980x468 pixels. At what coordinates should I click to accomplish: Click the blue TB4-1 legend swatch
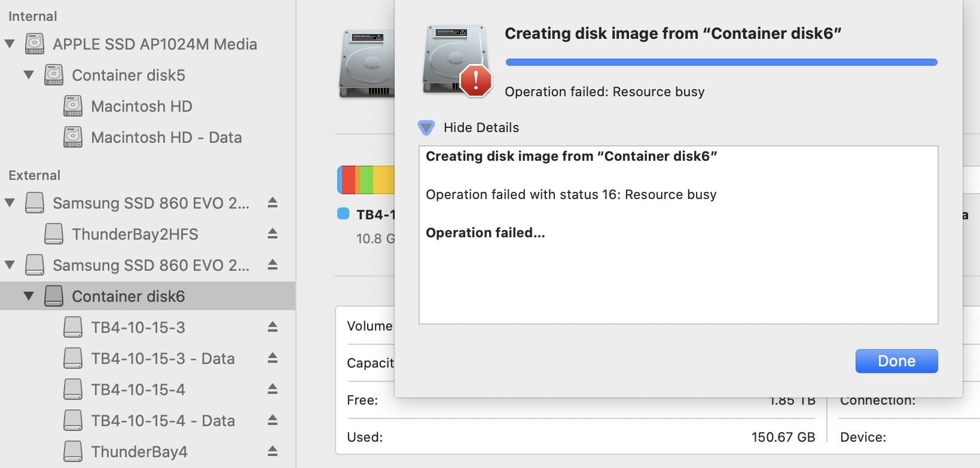343,214
